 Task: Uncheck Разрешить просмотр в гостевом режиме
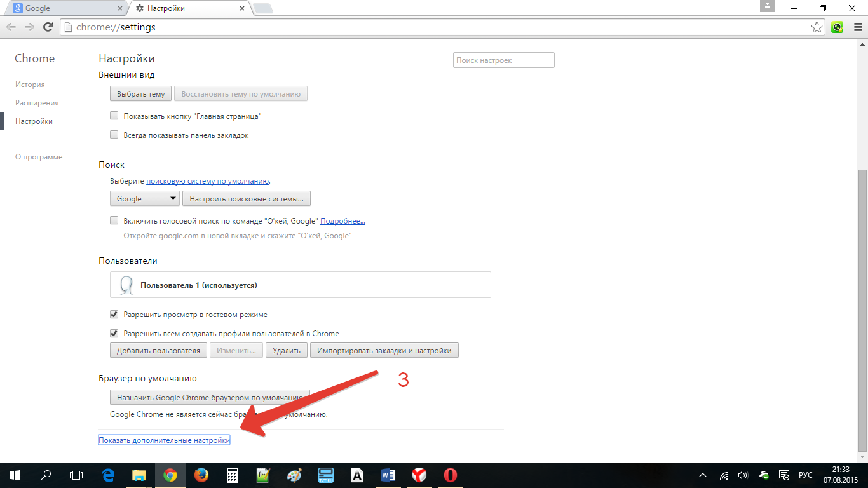coord(114,315)
